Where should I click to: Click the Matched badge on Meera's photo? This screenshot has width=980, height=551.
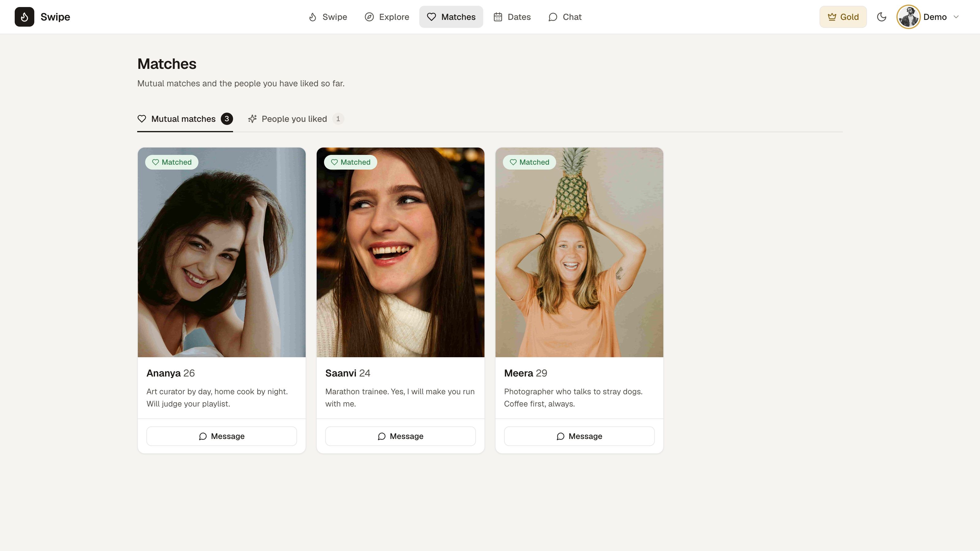[x=529, y=162]
